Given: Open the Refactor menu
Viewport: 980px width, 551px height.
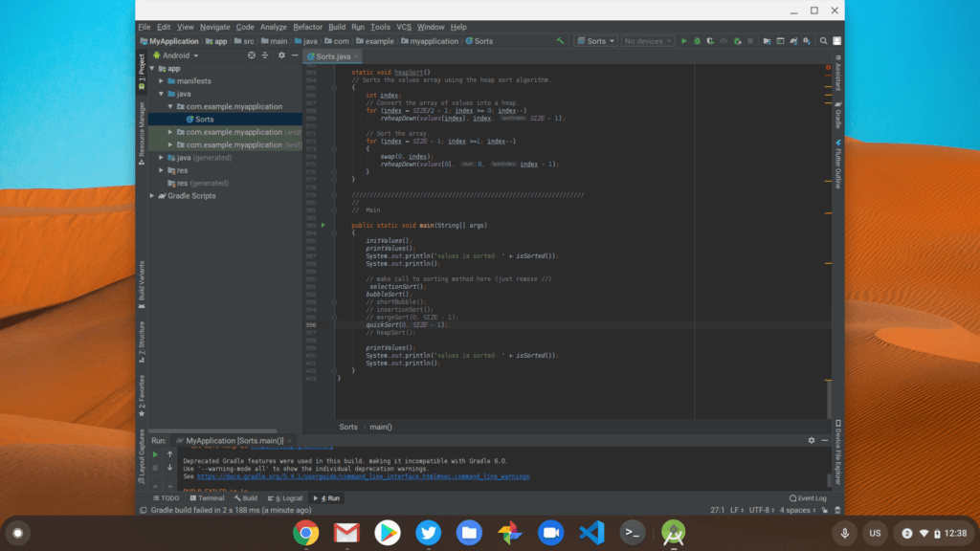Looking at the screenshot, I should [307, 27].
